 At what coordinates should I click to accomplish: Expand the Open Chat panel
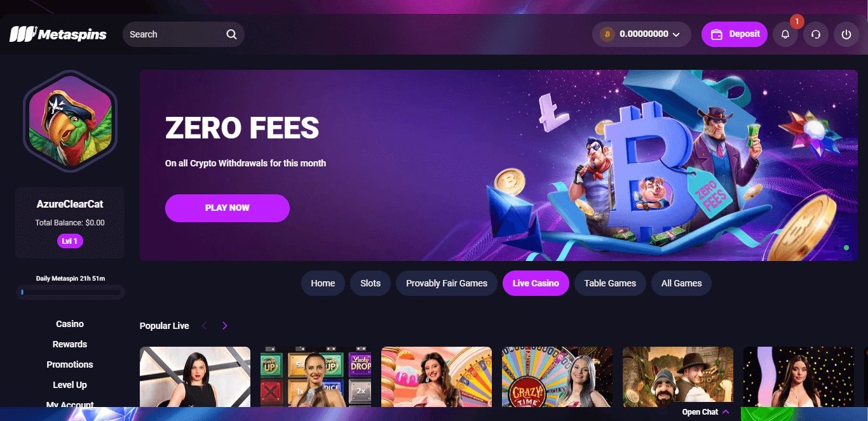705,412
